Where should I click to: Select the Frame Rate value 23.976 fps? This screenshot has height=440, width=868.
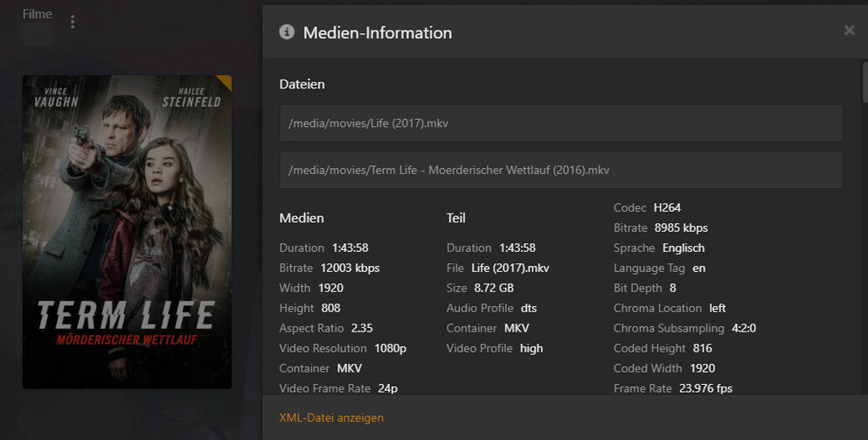point(705,388)
